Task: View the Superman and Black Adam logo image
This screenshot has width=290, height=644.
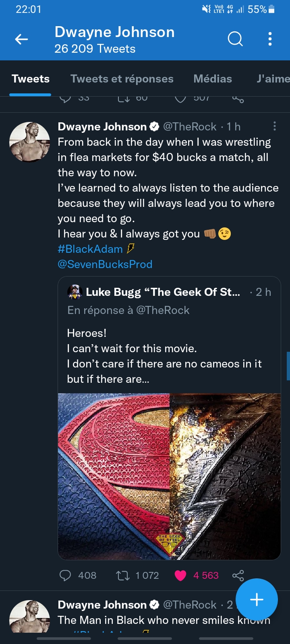Action: [169, 476]
